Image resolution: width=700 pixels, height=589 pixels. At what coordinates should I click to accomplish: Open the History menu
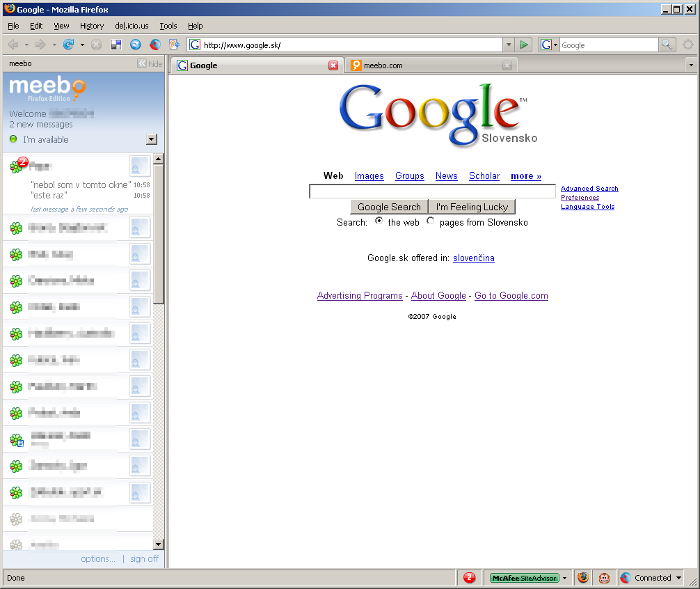click(x=92, y=26)
